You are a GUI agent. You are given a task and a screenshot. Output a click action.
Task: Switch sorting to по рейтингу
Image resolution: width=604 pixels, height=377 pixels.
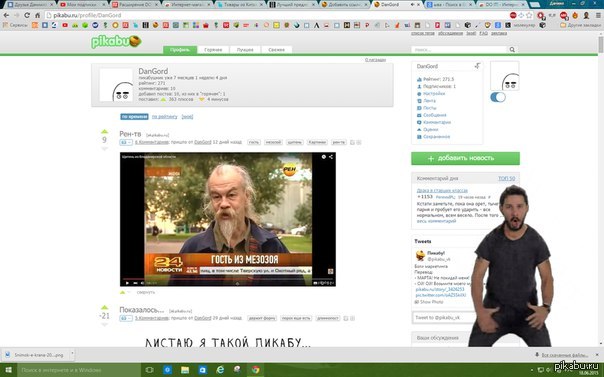(164, 117)
